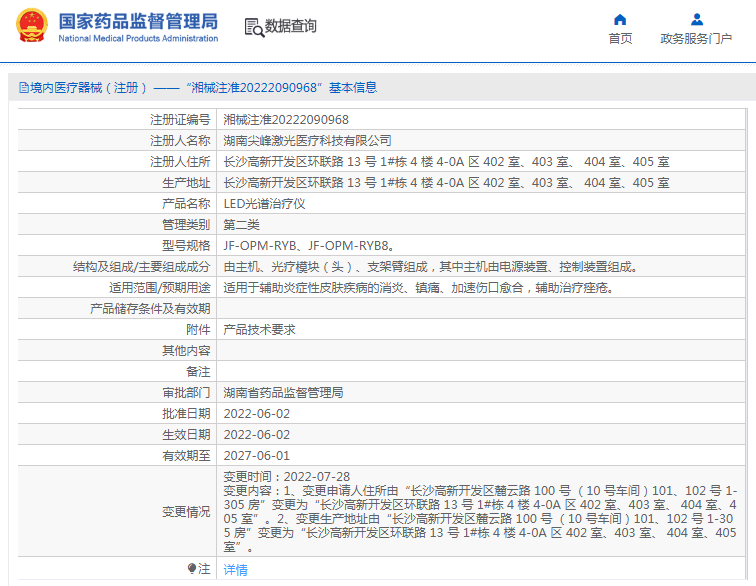Click the 首页 navigation label
The width and height of the screenshot is (756, 586).
(620, 39)
